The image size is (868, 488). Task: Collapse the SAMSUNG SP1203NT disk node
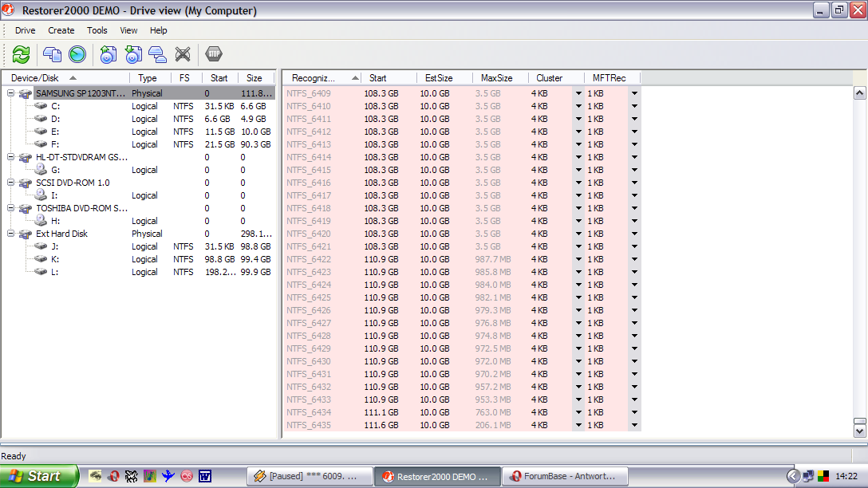point(10,93)
